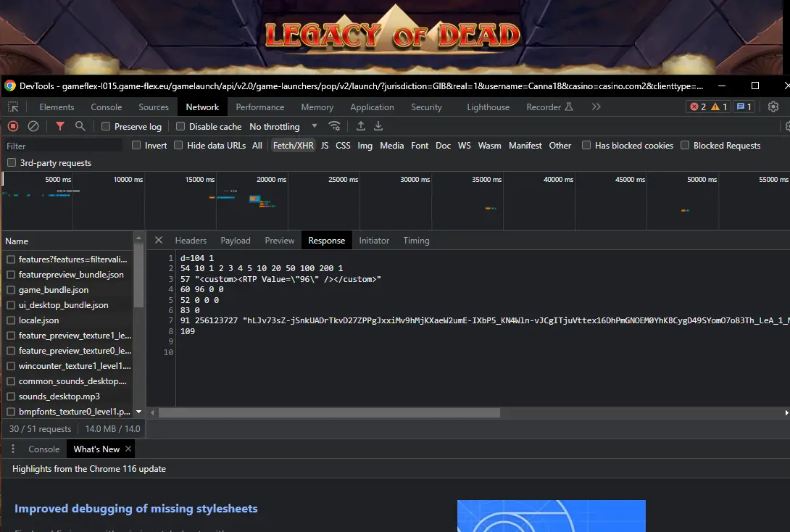Viewport: 790px width, 532px height.
Task: Switch to the Elements panel
Action: pos(57,107)
